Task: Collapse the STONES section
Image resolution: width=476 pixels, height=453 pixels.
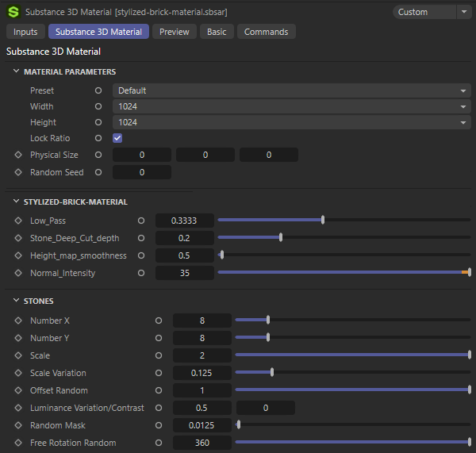Action: (x=16, y=301)
